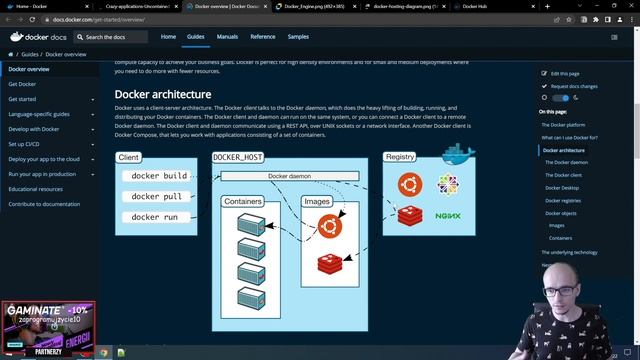The width and height of the screenshot is (640, 360).
Task: Expand Run your app in production
Action: (x=93, y=174)
